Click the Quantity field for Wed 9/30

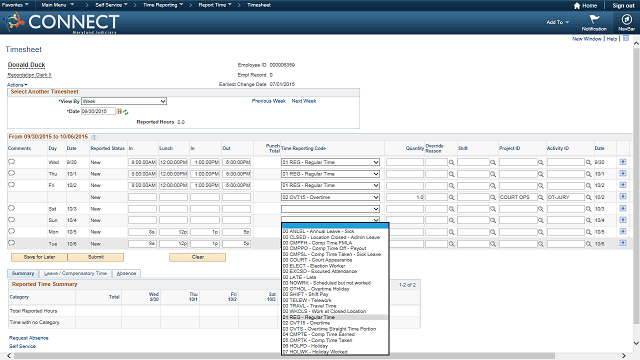tap(405, 162)
